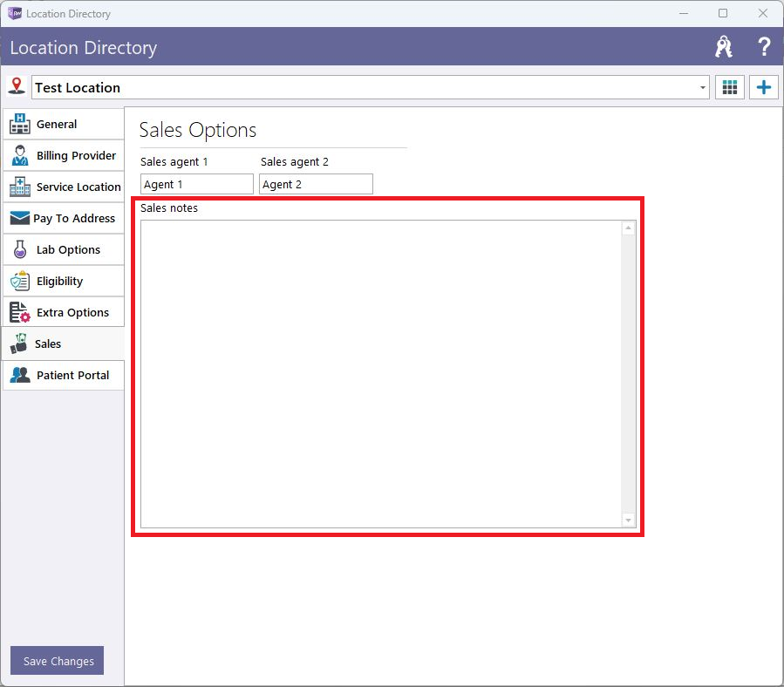This screenshot has width=784, height=687.
Task: Click the Pay To Address envelope icon
Action: [x=19, y=218]
